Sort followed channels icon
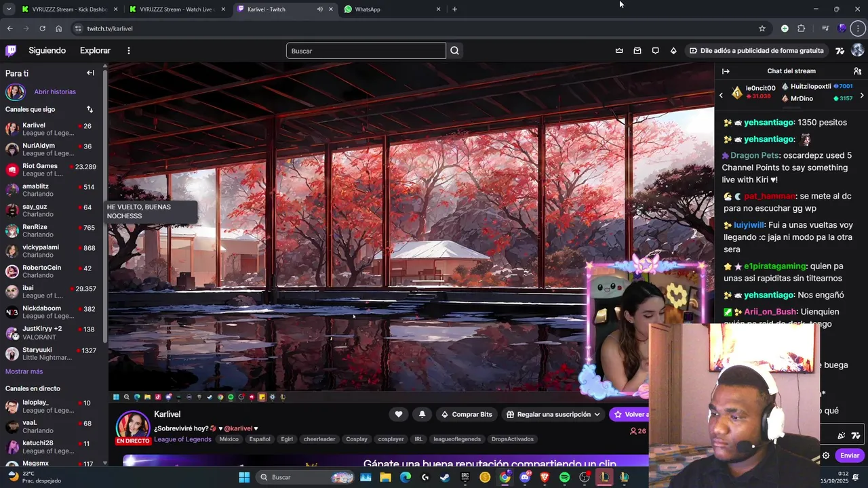Viewport: 868px width, 488px height. pyautogui.click(x=90, y=109)
